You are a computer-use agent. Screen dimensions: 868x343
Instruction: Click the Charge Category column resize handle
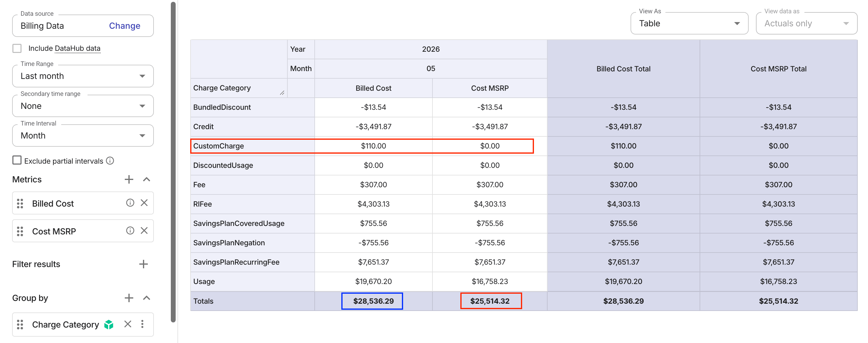point(282,93)
